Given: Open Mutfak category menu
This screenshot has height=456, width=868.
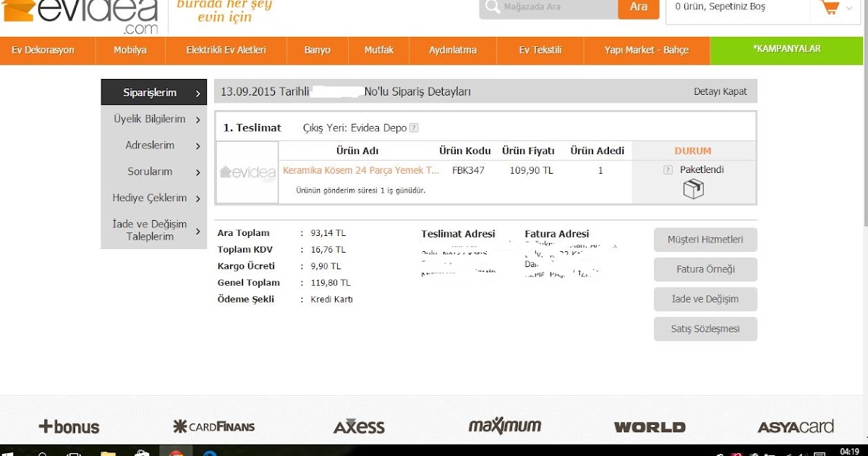Looking at the screenshot, I should point(379,51).
